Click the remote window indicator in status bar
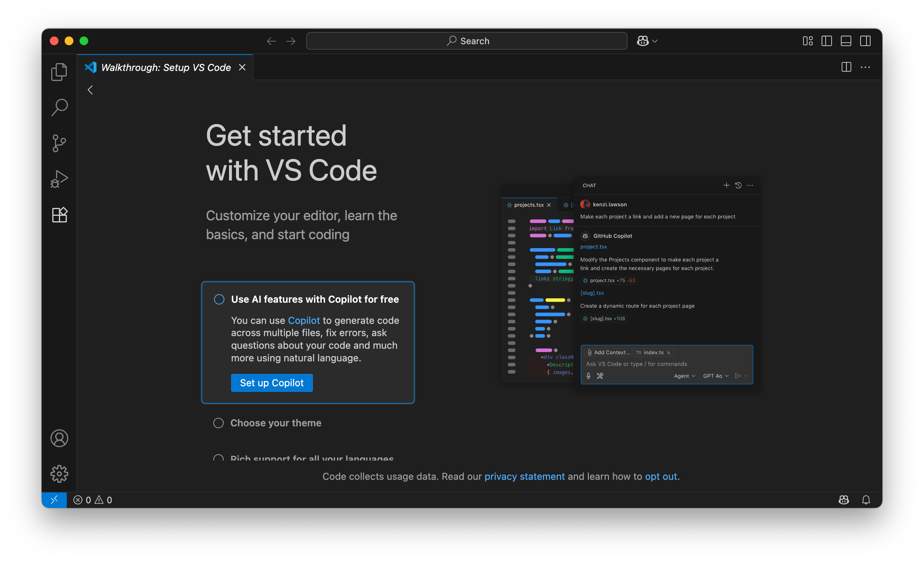This screenshot has width=924, height=563. 54,499
